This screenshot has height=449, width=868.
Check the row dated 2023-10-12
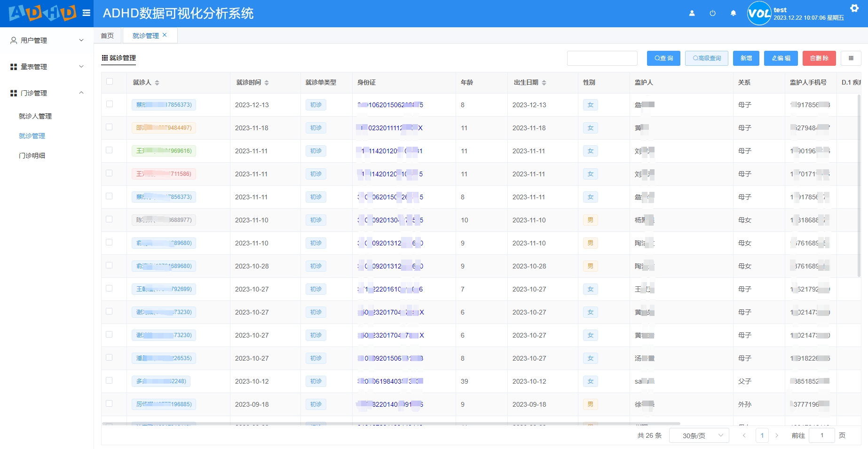(x=110, y=380)
